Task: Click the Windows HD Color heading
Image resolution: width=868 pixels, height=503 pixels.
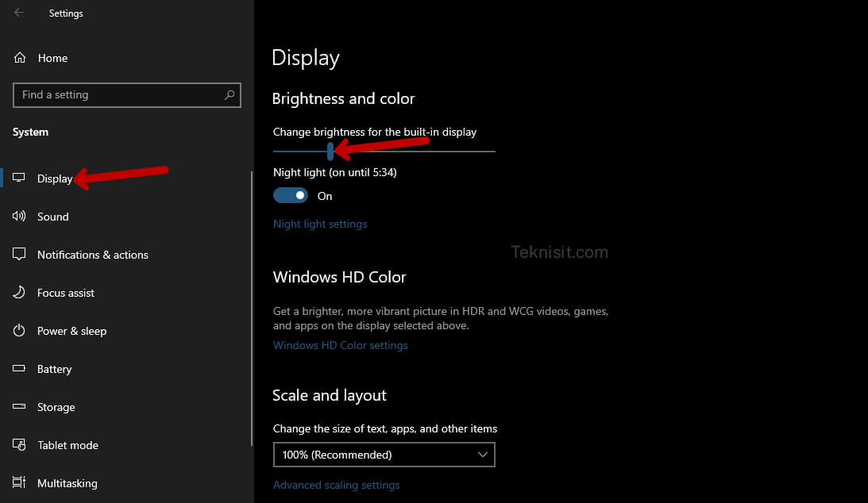Action: pos(339,277)
